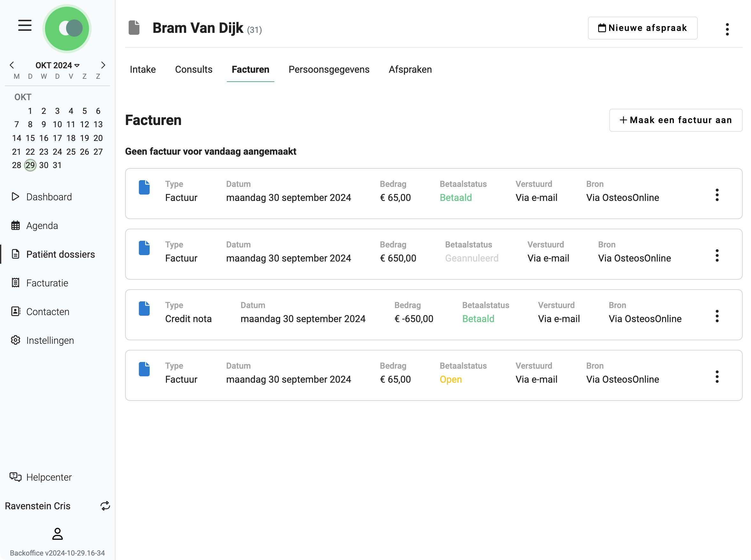Open the user profile icon
The image size is (751, 560).
(57, 534)
